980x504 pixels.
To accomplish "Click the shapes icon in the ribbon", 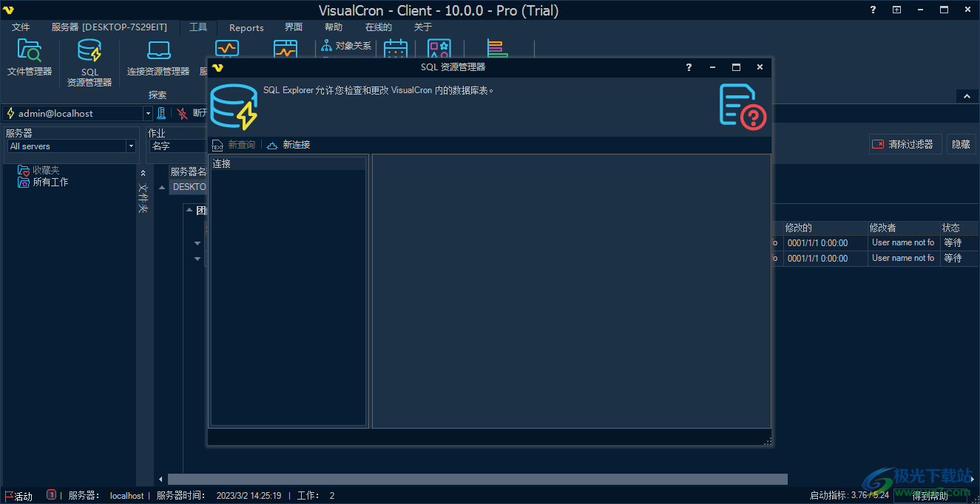I will click(x=439, y=50).
